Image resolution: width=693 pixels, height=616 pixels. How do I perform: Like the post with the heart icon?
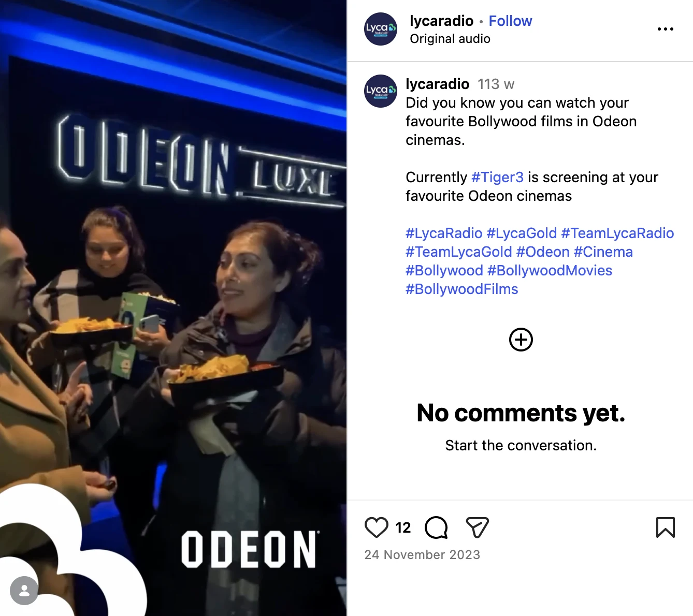pyautogui.click(x=377, y=527)
